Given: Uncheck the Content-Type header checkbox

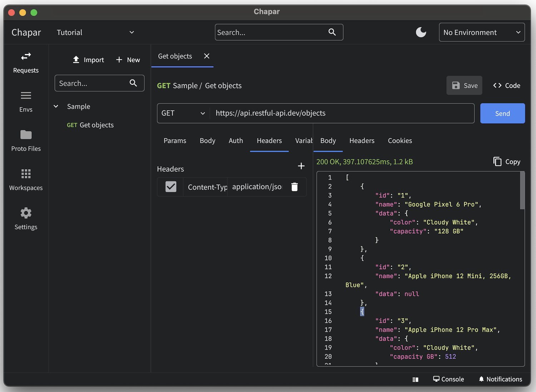Looking at the screenshot, I should pyautogui.click(x=171, y=187).
